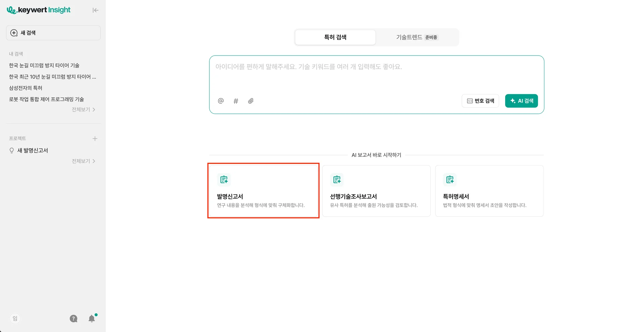Screen dimensions: 644x332
Task: Open the 발명신고서 report card
Action: coord(263,191)
